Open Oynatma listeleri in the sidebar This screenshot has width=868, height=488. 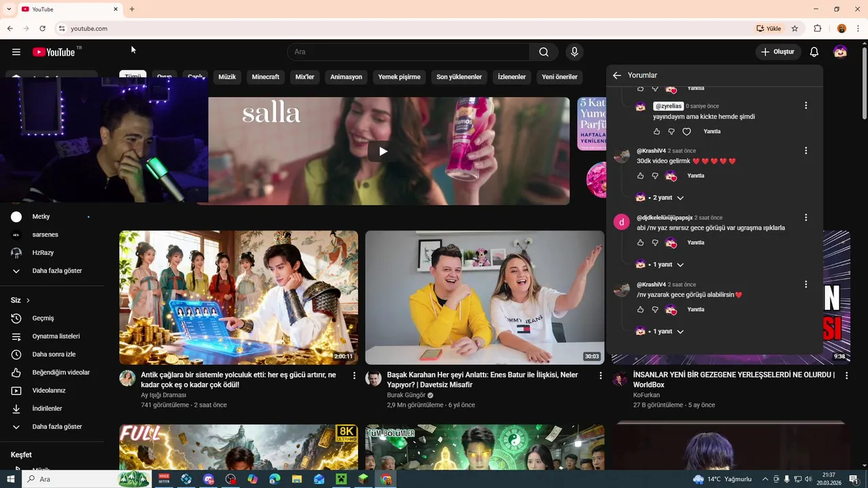[x=54, y=336]
